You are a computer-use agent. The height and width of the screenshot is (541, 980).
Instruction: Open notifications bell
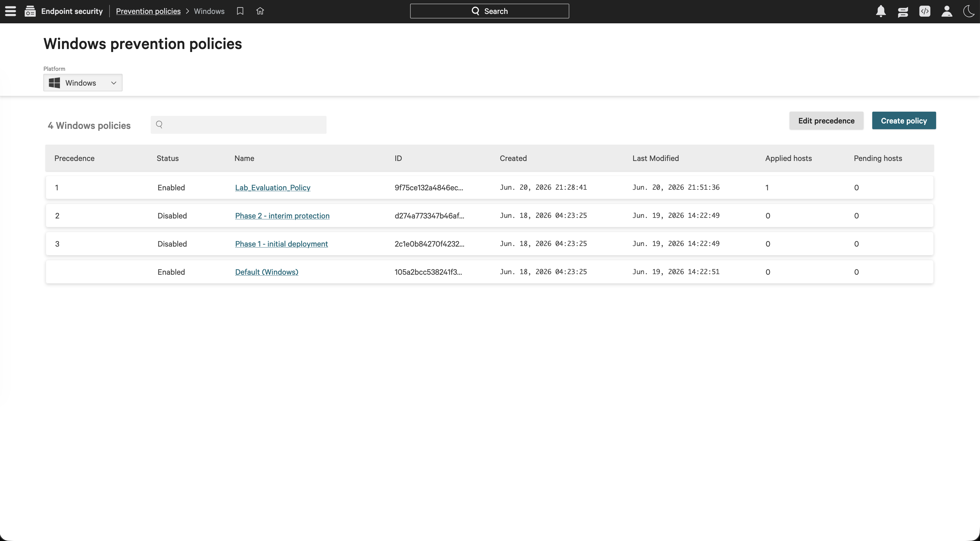[x=881, y=11]
